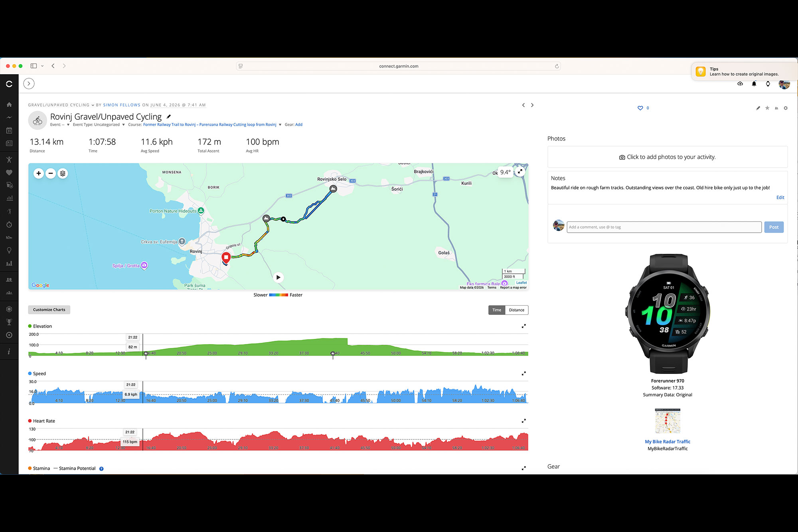Open the shoe Gear sidebar icon

(x=9, y=237)
